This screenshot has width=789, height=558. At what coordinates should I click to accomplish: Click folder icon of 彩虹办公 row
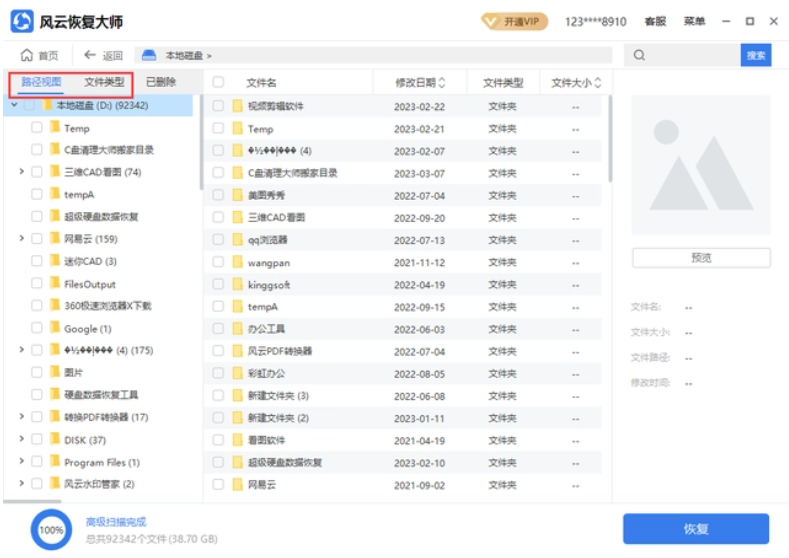click(238, 373)
